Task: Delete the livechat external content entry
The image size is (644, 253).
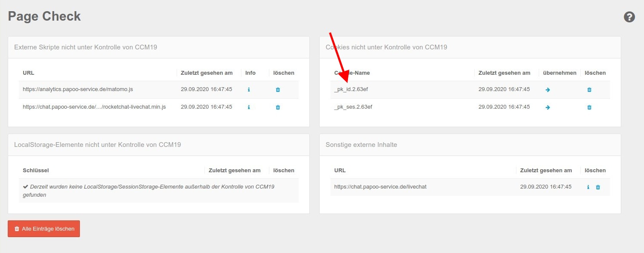Action: (x=598, y=187)
